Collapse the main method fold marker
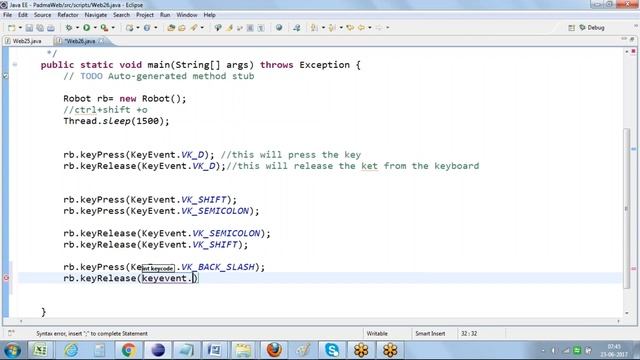Screen dimensions: 640x360 pyautogui.click(x=15, y=64)
